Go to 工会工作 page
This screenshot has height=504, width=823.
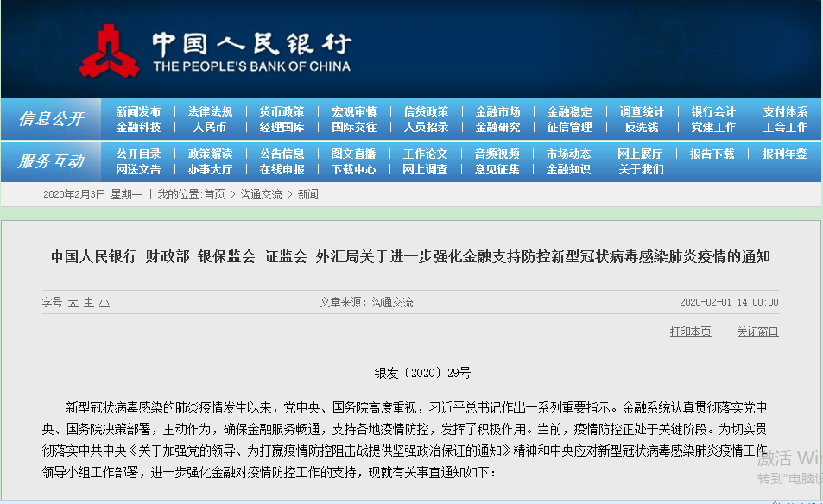(x=785, y=128)
